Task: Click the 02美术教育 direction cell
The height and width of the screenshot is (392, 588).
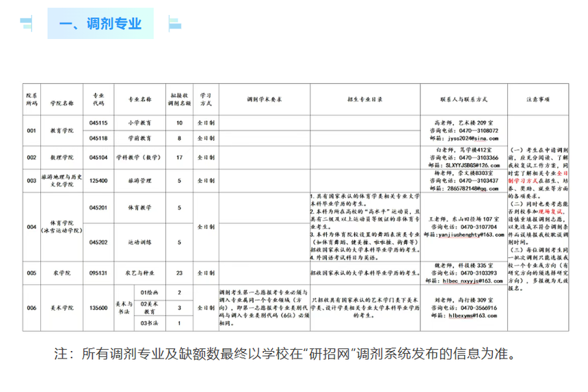Action: 149,308
